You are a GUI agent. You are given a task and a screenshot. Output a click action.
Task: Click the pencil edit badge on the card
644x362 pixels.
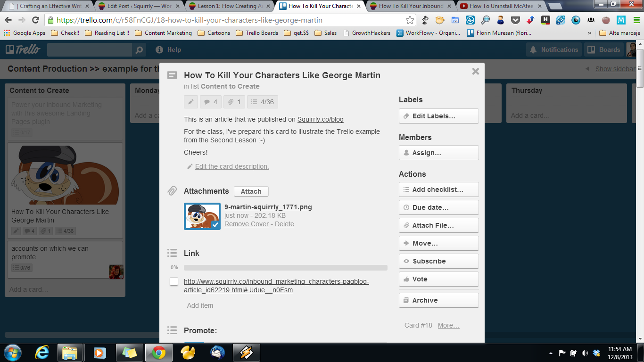click(191, 102)
